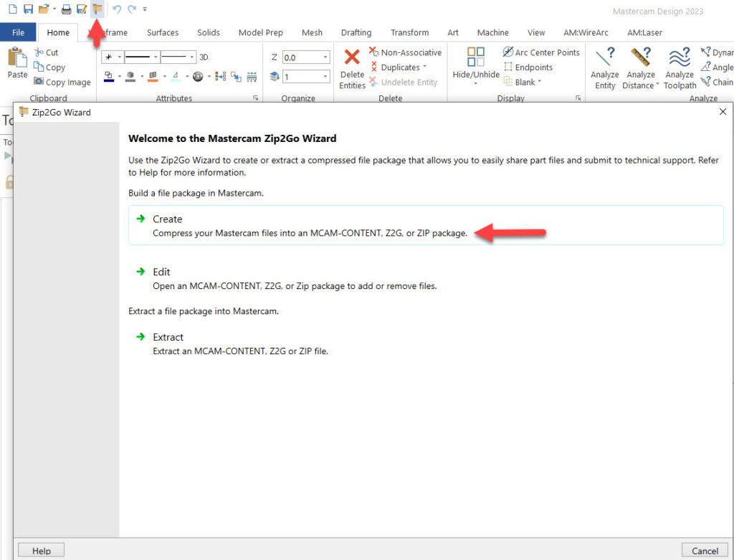Click the Set All attributes icon

tap(221, 76)
